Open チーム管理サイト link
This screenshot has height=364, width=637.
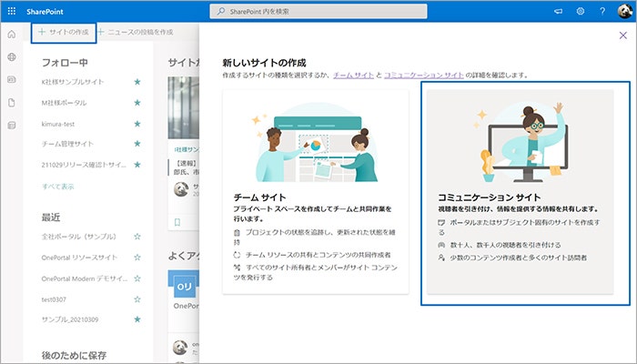point(67,144)
